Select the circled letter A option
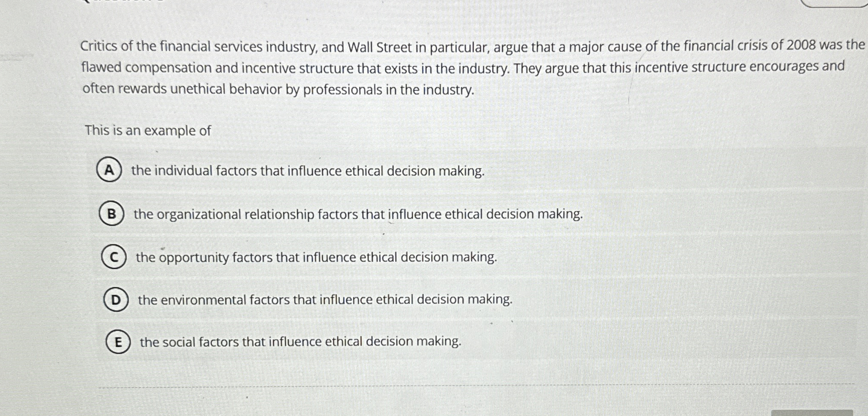 [109, 170]
